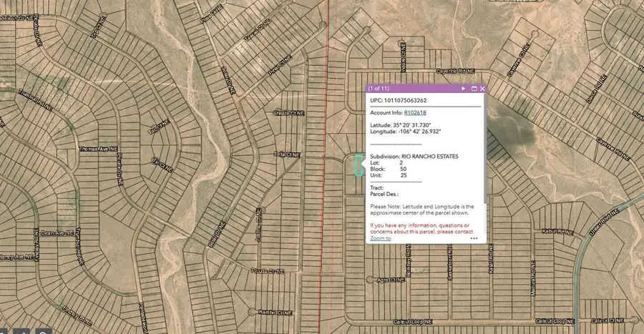The height and width of the screenshot is (334, 644).
Task: Show next parcel result in popup
Action: [463, 88]
